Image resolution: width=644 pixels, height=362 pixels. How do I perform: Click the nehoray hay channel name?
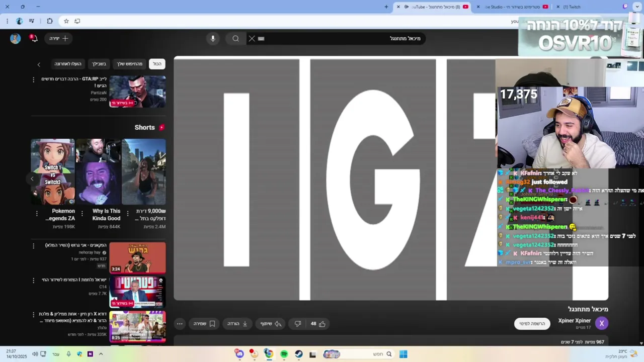tap(90, 252)
